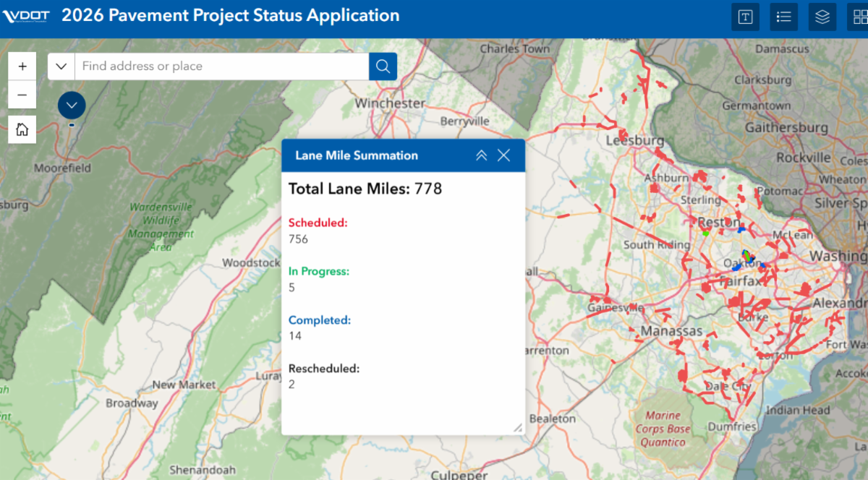Click Moorefield on the map

click(63, 168)
